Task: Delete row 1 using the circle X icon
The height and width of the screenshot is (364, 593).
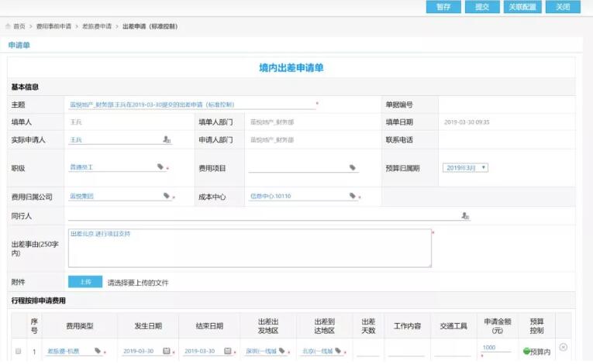Action: click(563, 347)
